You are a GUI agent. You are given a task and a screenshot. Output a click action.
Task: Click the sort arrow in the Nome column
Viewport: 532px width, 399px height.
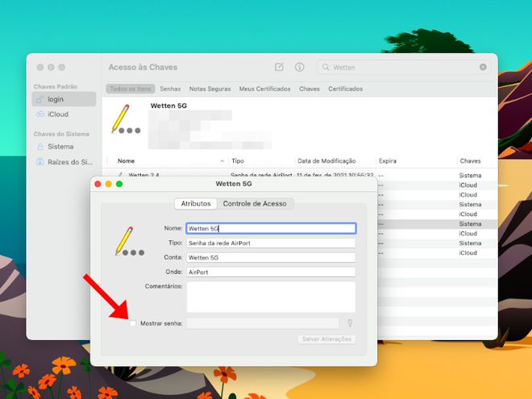click(222, 161)
